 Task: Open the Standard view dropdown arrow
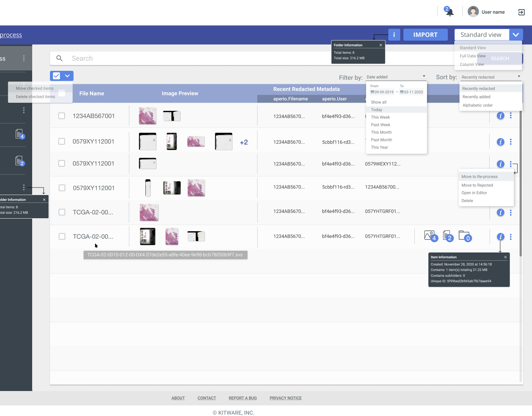click(516, 35)
